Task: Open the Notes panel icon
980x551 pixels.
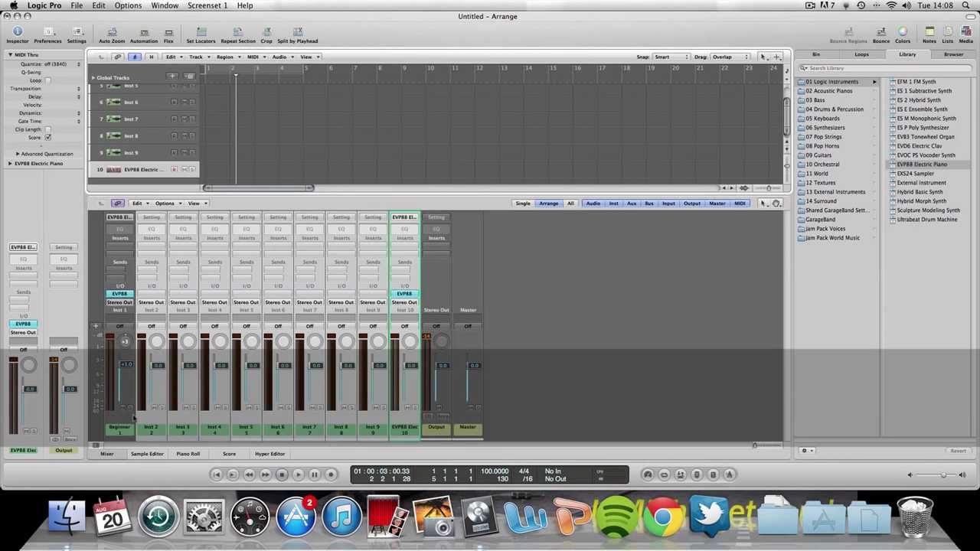Action: (x=929, y=34)
